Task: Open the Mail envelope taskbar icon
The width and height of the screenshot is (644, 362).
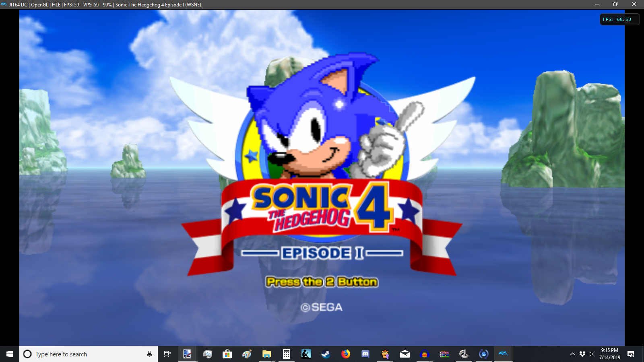Action: 405,354
